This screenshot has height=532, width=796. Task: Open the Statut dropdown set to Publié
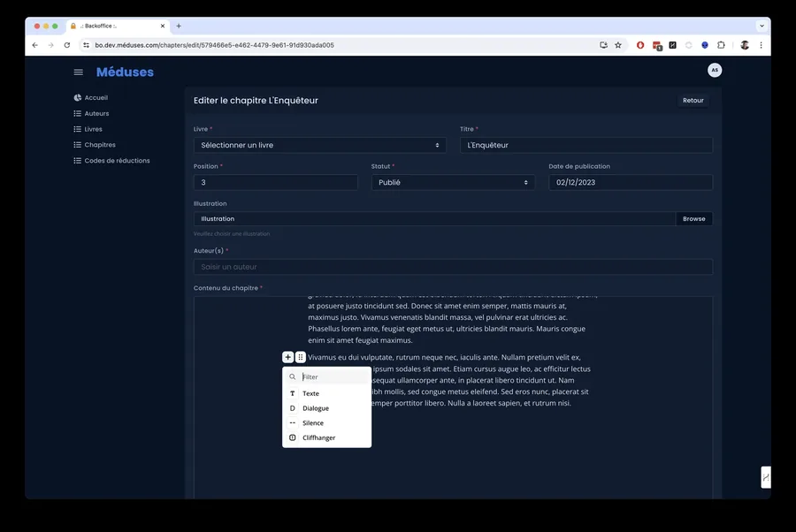(453, 182)
